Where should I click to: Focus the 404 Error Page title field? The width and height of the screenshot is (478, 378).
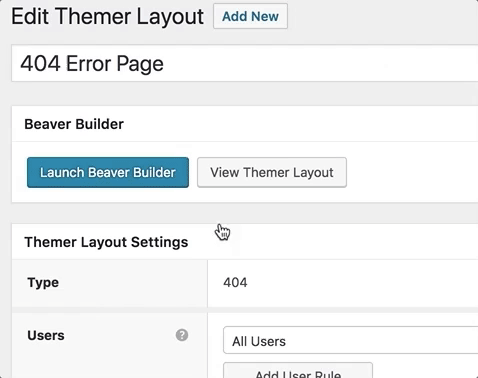click(245, 63)
